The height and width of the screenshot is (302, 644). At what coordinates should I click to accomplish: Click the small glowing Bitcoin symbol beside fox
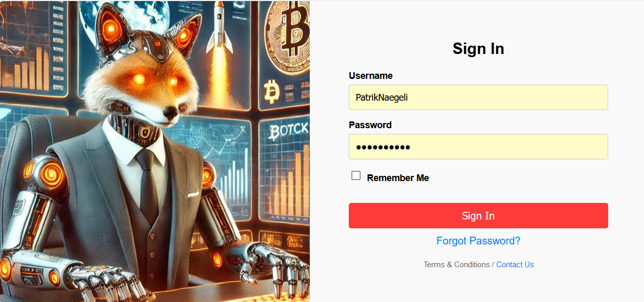point(271,92)
